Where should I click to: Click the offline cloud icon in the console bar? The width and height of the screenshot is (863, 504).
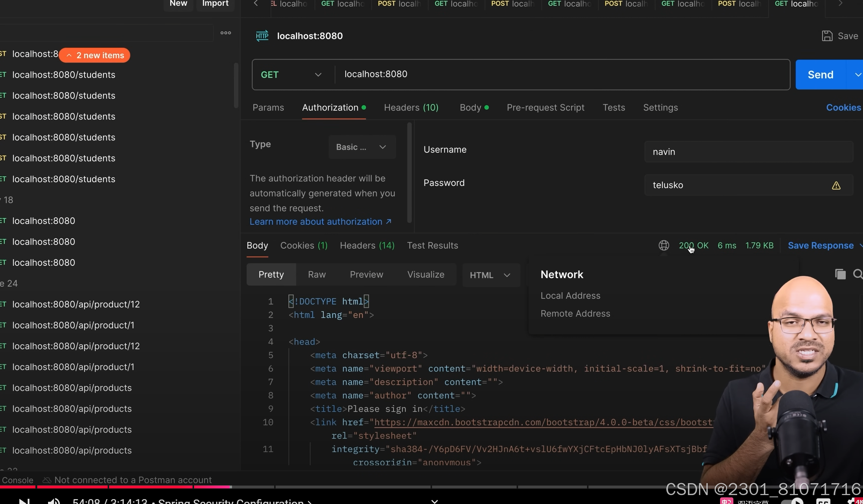46,480
